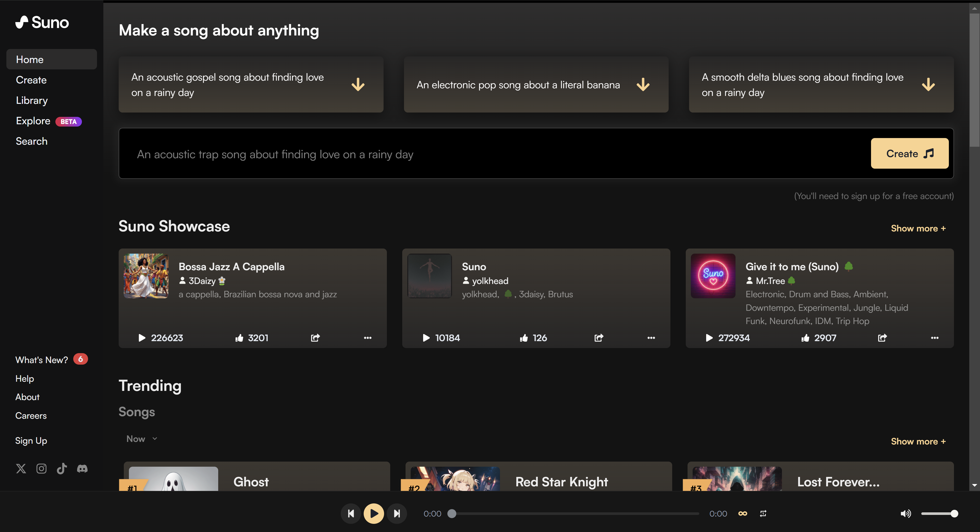The height and width of the screenshot is (532, 980).
Task: Open Search from the sidebar
Action: [x=32, y=141]
